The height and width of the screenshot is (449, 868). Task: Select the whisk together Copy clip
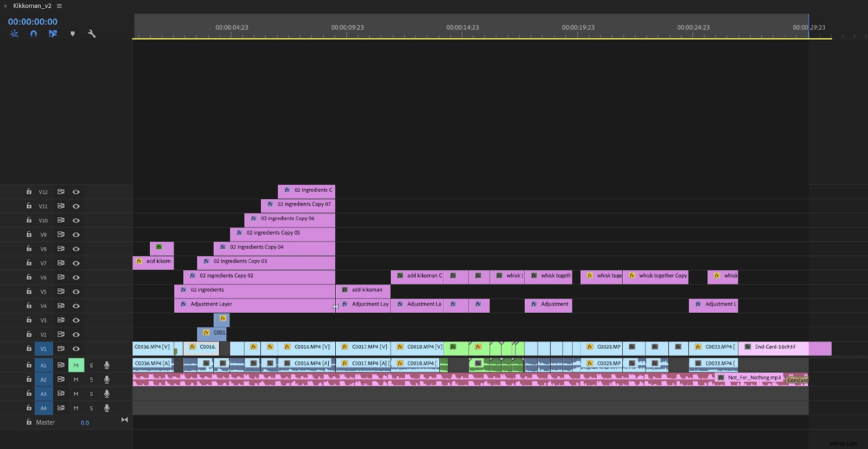656,277
